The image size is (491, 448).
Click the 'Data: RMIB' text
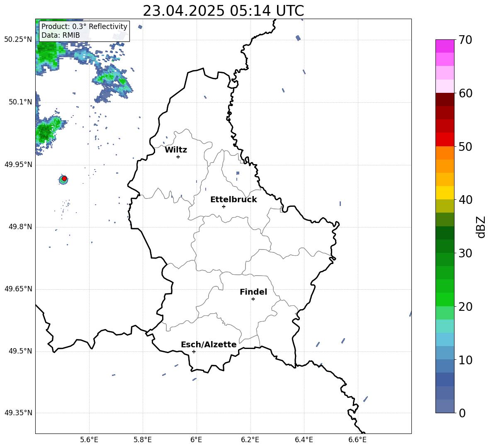(61, 35)
